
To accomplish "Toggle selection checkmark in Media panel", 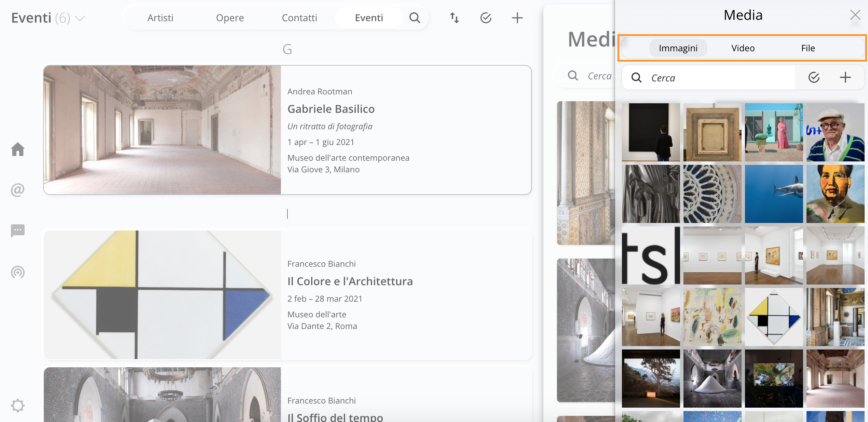I will 814,78.
